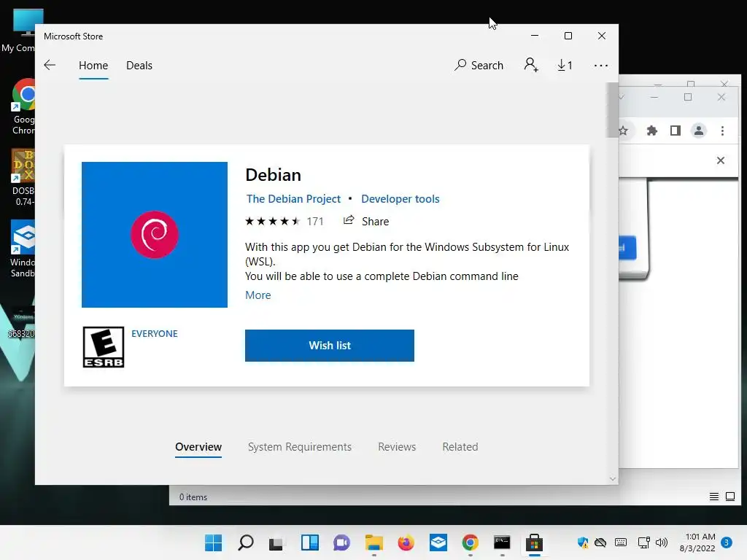This screenshot has height=560, width=747.
Task: Open the account sign-in icon
Action: (x=531, y=65)
